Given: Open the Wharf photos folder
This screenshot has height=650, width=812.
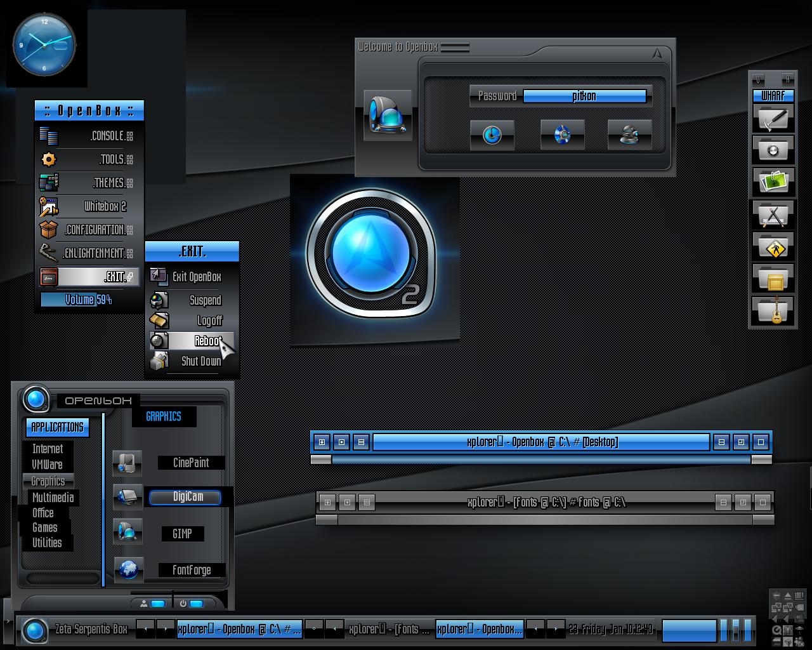Looking at the screenshot, I should [x=773, y=182].
